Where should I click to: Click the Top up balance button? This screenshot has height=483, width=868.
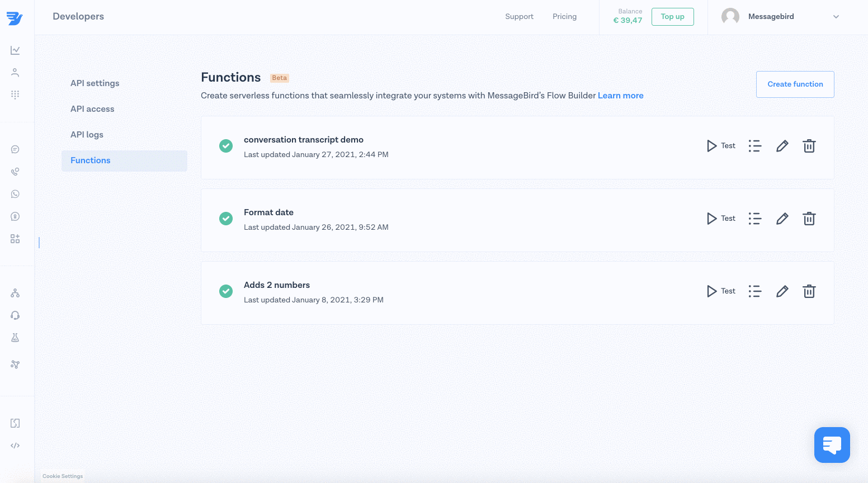pos(672,17)
